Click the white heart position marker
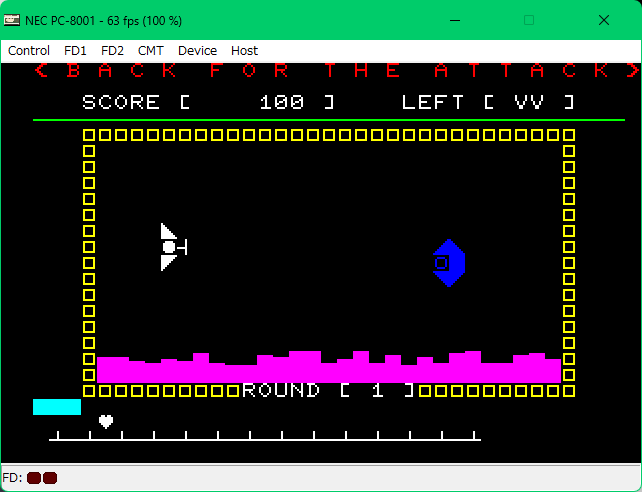The width and height of the screenshot is (642, 492). coord(105,421)
